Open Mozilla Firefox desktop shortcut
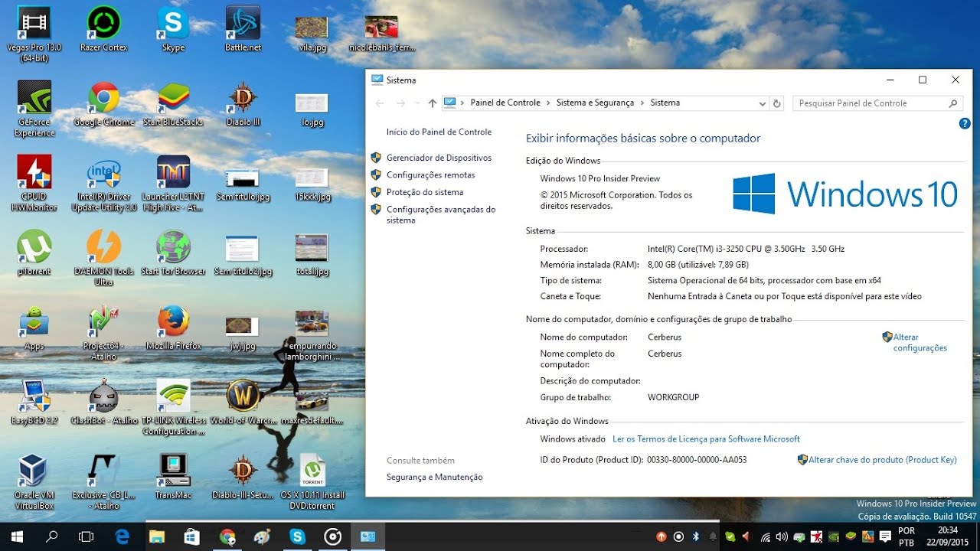Screen dimensions: 980x551 [x=173, y=328]
